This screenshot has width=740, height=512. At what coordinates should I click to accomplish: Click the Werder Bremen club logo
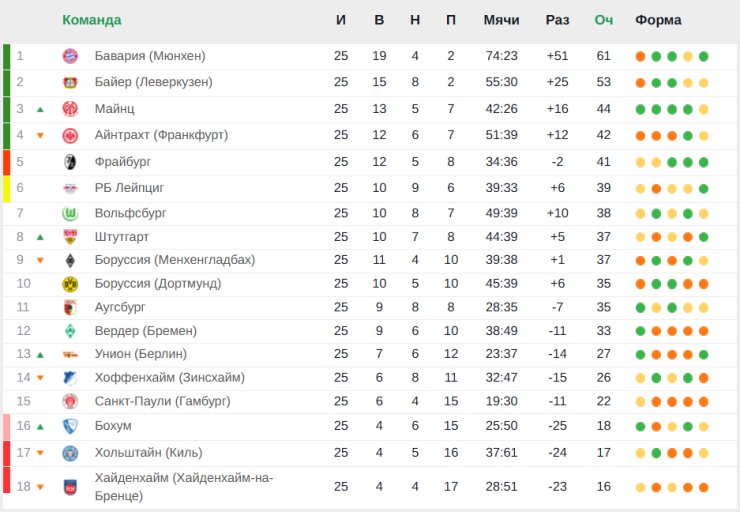[70, 331]
